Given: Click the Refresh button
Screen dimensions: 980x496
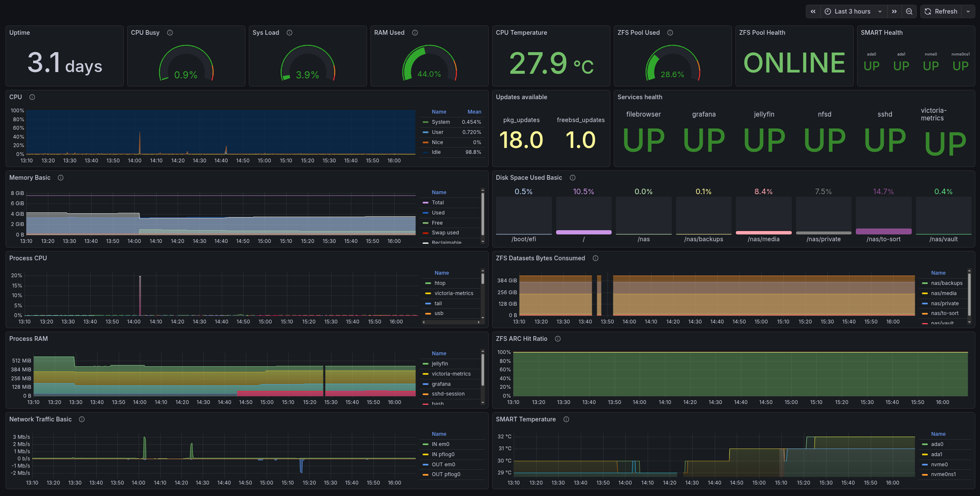Looking at the screenshot, I should coord(941,11).
